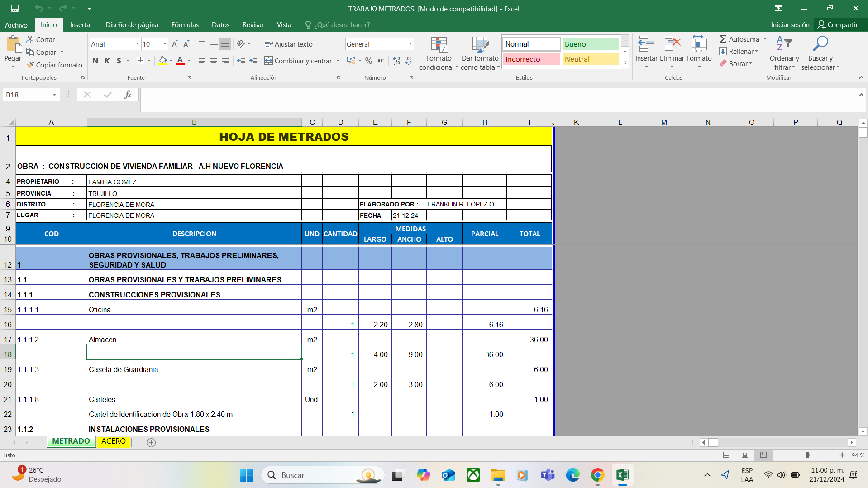Image resolution: width=868 pixels, height=488 pixels.
Task: Apply red font color A icon
Action: click(180, 61)
